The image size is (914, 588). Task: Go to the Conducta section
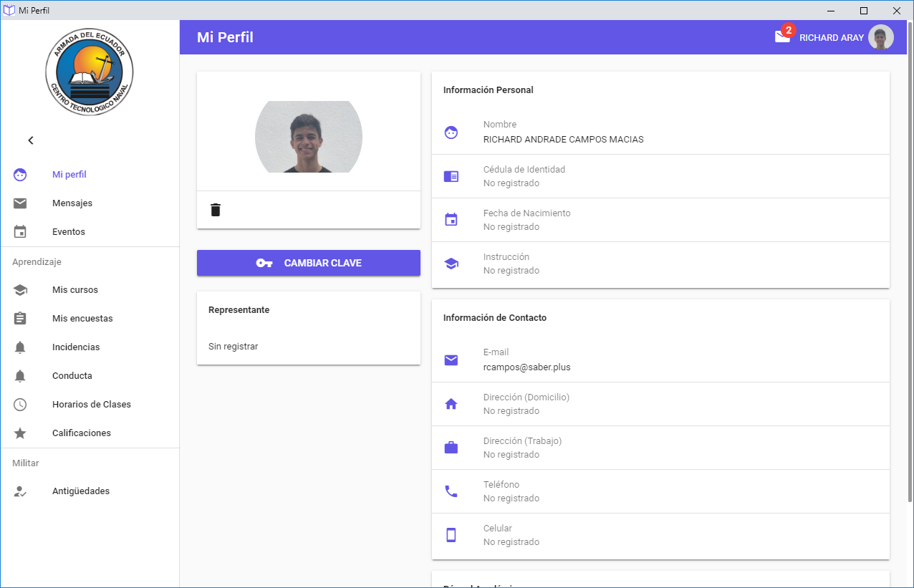coord(72,376)
